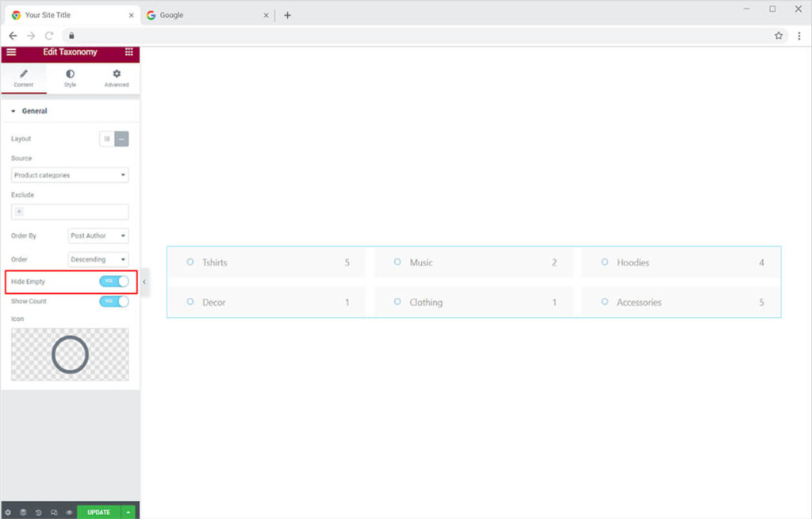Open page settings gear in bottom bar

(8, 512)
